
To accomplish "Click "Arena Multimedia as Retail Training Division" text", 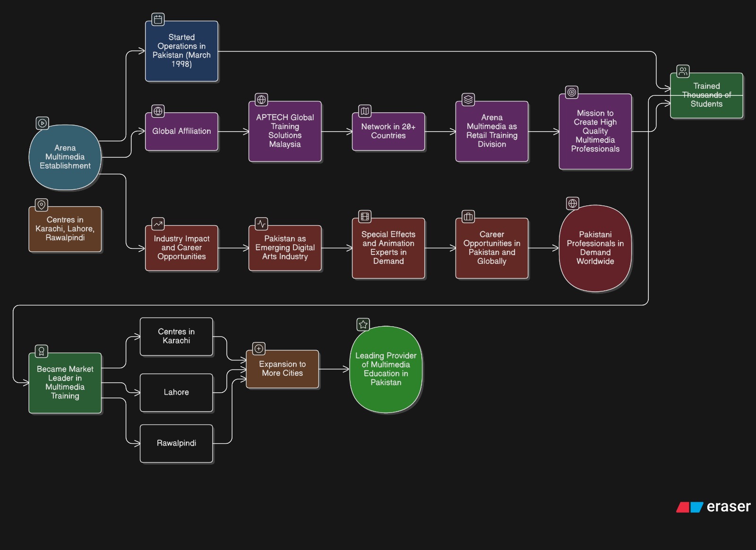I will (x=492, y=131).
